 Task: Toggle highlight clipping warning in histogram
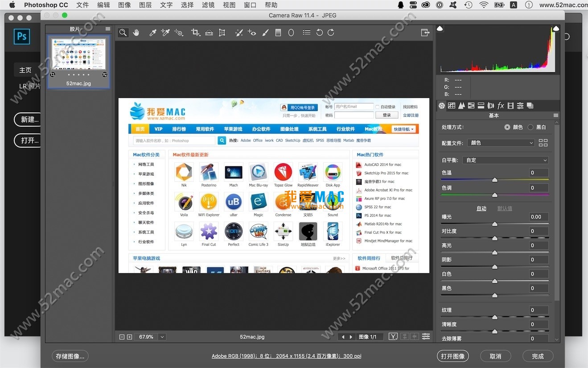pyautogui.click(x=555, y=29)
